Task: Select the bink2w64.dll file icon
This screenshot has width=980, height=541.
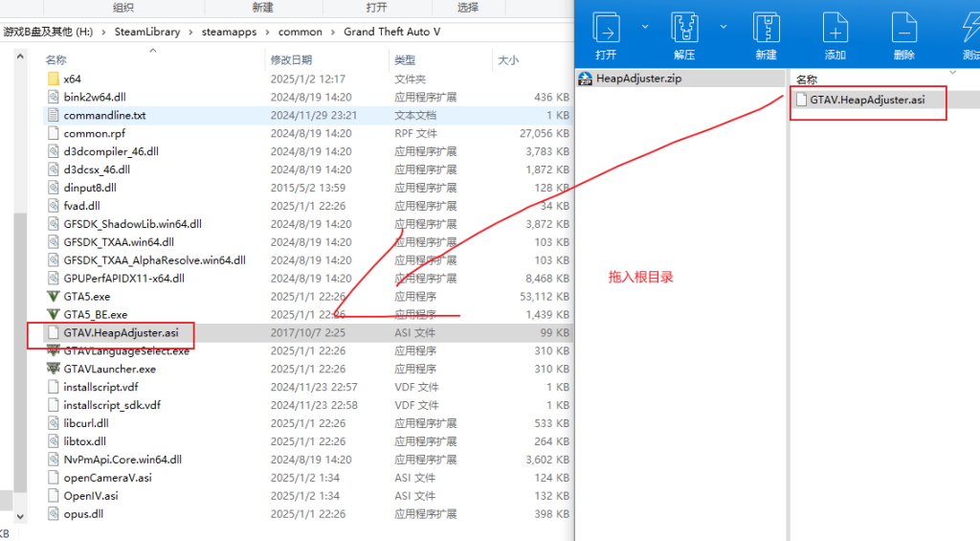Action: coord(54,97)
